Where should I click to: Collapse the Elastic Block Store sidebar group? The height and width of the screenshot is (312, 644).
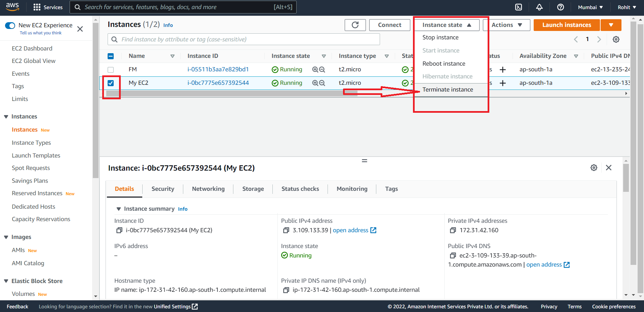coord(6,281)
